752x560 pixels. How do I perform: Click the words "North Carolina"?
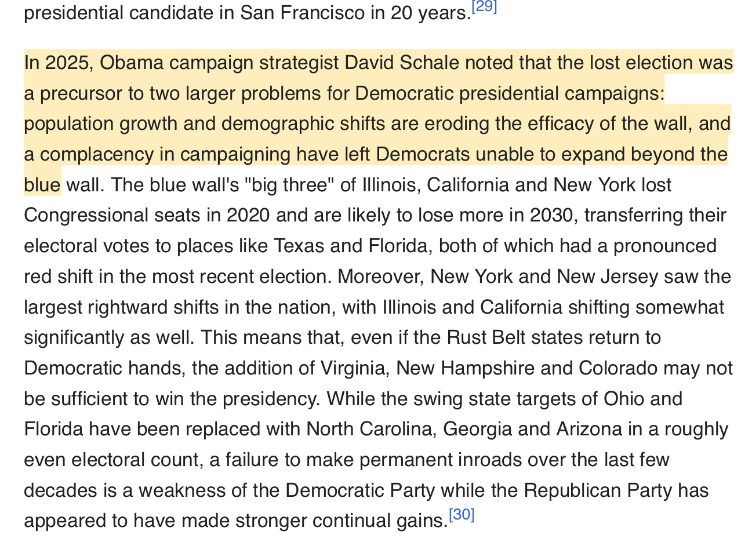coord(372,429)
